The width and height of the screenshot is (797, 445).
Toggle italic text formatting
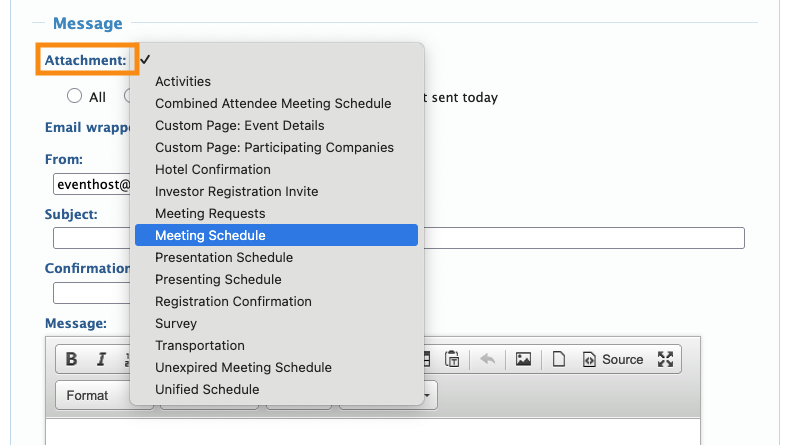coord(100,360)
